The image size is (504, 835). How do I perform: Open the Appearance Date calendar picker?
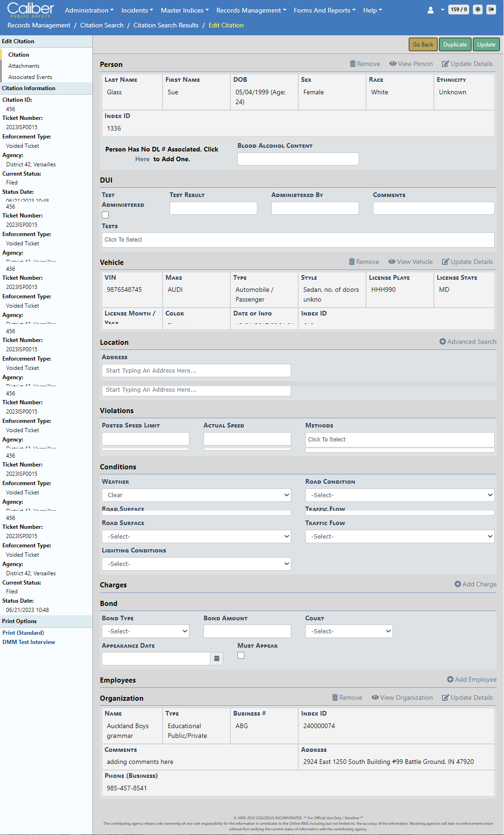[x=216, y=658]
